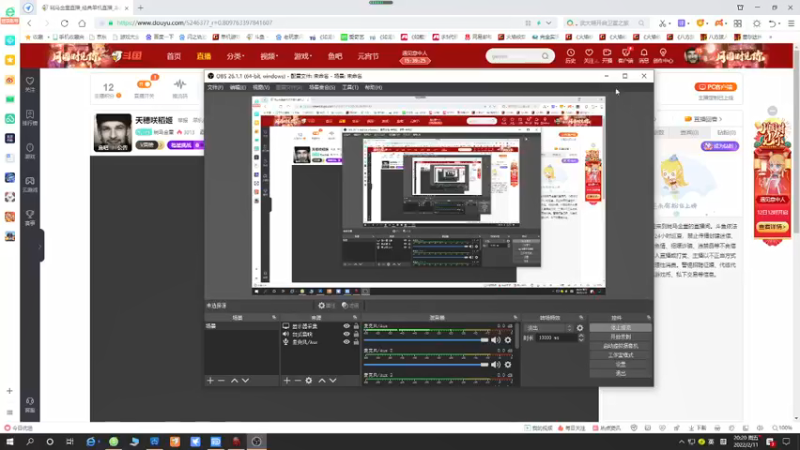Image resolution: width=800 pixels, height=450 pixels.
Task: Open controls panel dock popout icon
Action: point(648,318)
